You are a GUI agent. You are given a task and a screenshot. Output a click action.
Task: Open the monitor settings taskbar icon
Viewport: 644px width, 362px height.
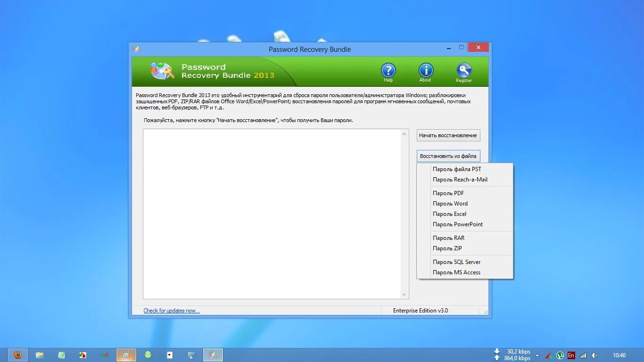click(191, 355)
